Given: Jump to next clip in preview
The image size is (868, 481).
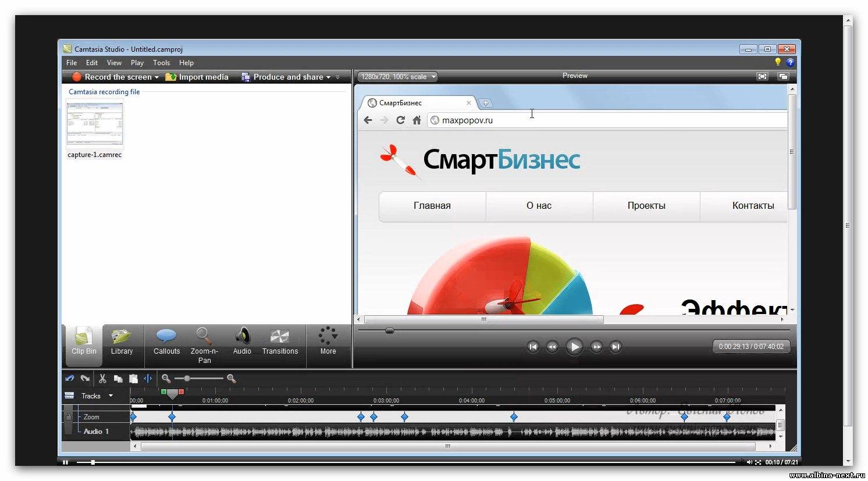Looking at the screenshot, I should 616,347.
